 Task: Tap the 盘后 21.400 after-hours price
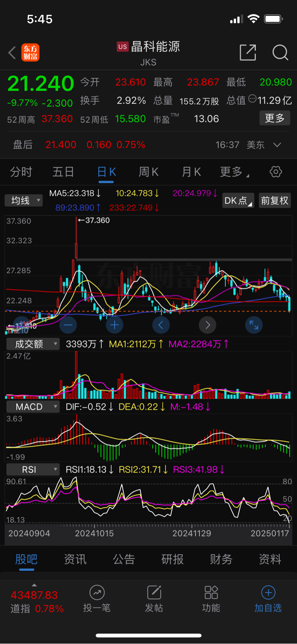pos(61,145)
